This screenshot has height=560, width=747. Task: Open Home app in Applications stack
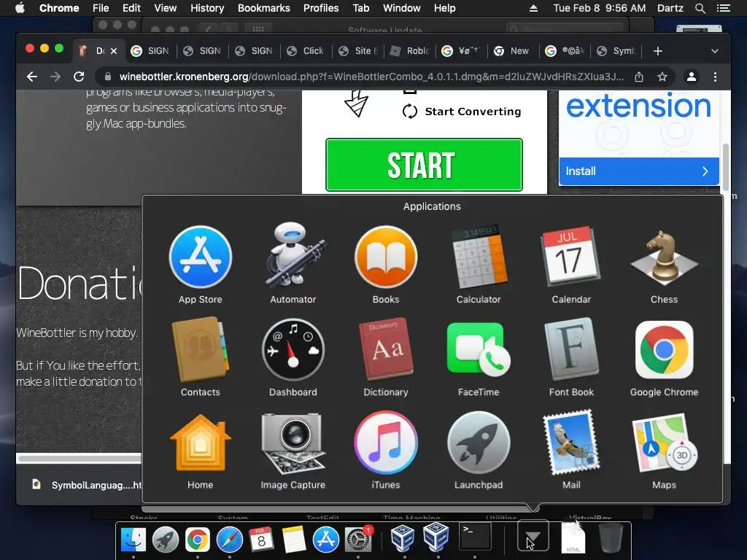click(201, 443)
